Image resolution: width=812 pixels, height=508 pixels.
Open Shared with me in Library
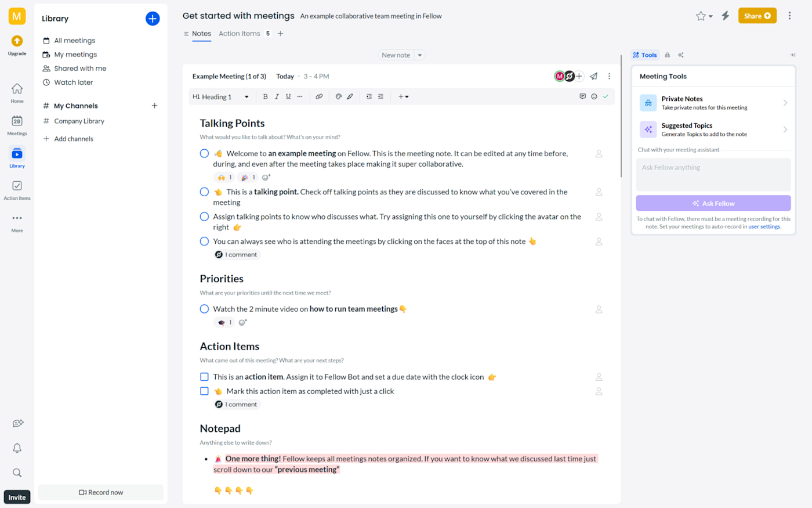coord(80,69)
